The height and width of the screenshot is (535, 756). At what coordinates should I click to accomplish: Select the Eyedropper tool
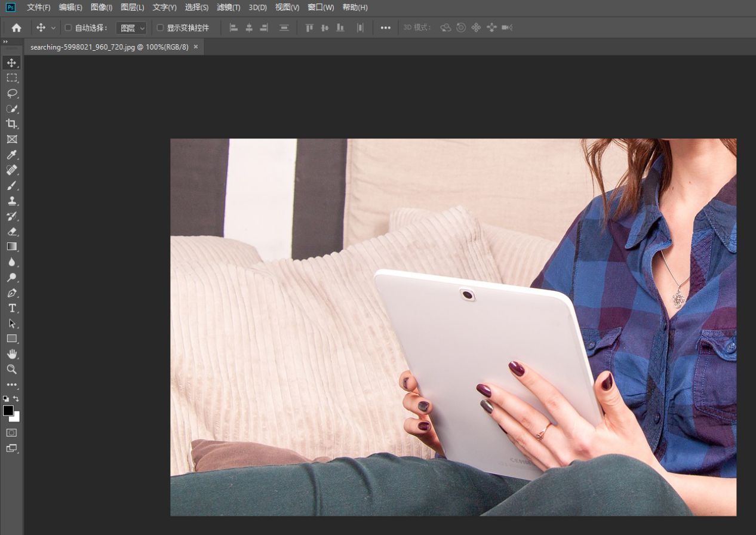tap(11, 155)
